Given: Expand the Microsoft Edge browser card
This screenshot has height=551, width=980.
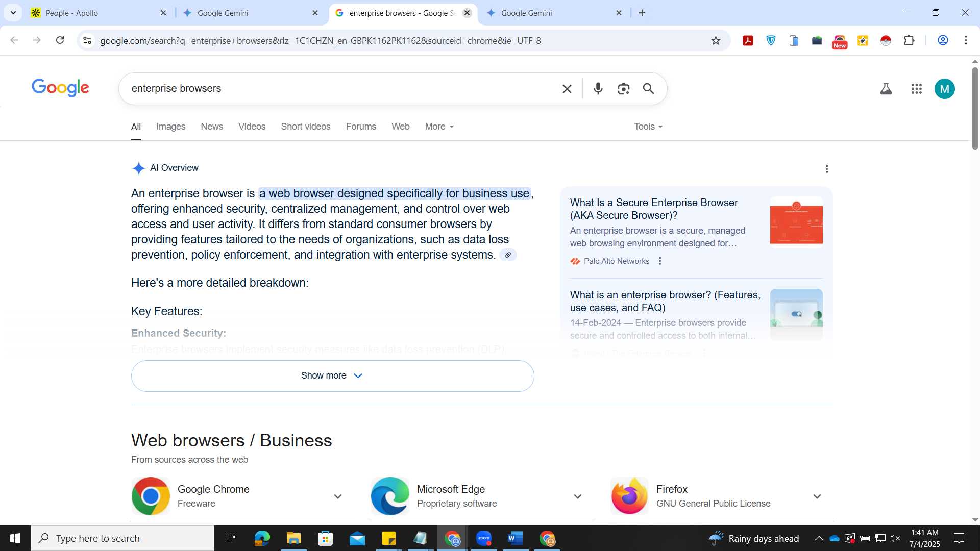Looking at the screenshot, I should [577, 496].
